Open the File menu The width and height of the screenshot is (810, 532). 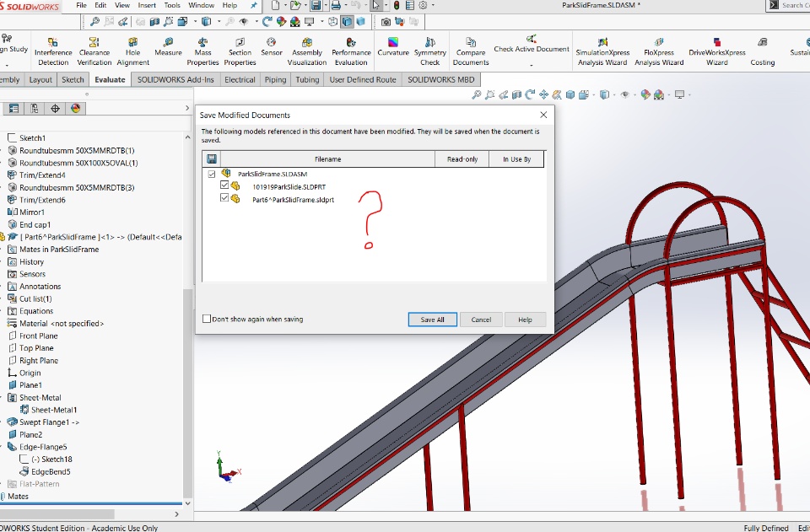(x=81, y=5)
